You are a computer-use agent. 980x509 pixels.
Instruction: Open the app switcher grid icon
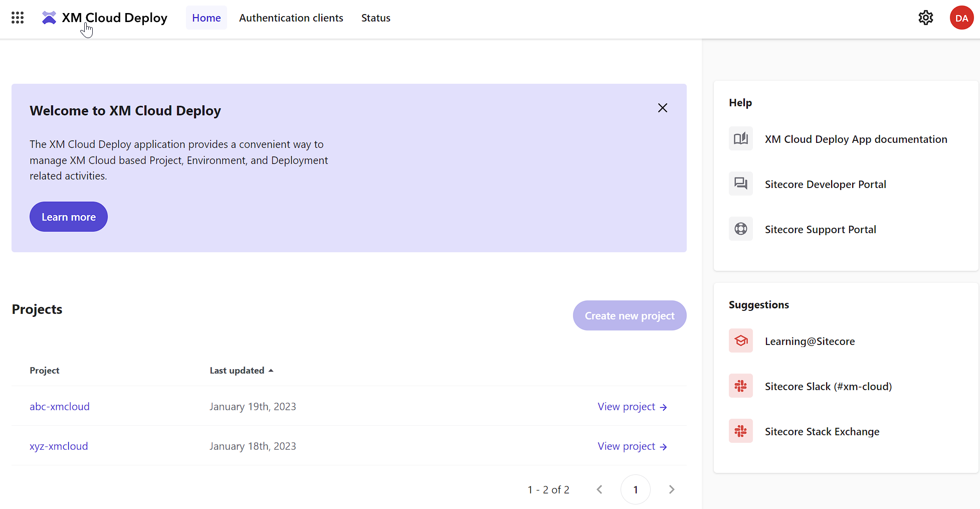[x=18, y=18]
